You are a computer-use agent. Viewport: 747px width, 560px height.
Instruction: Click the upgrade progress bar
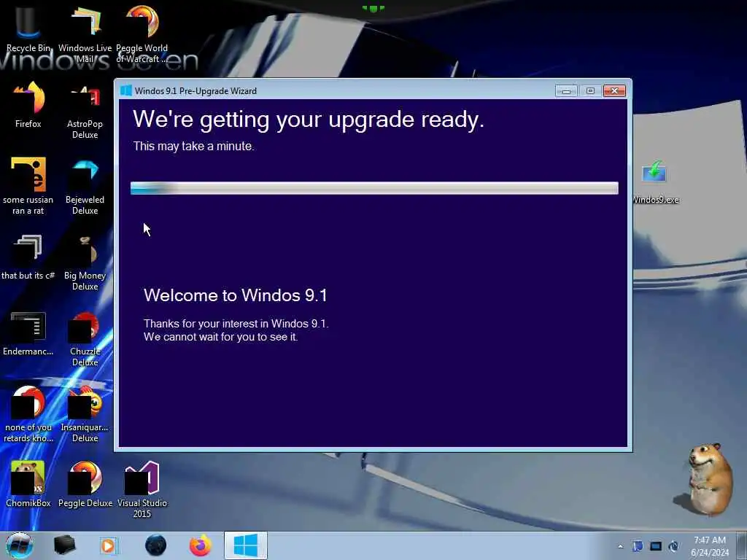pyautogui.click(x=374, y=188)
